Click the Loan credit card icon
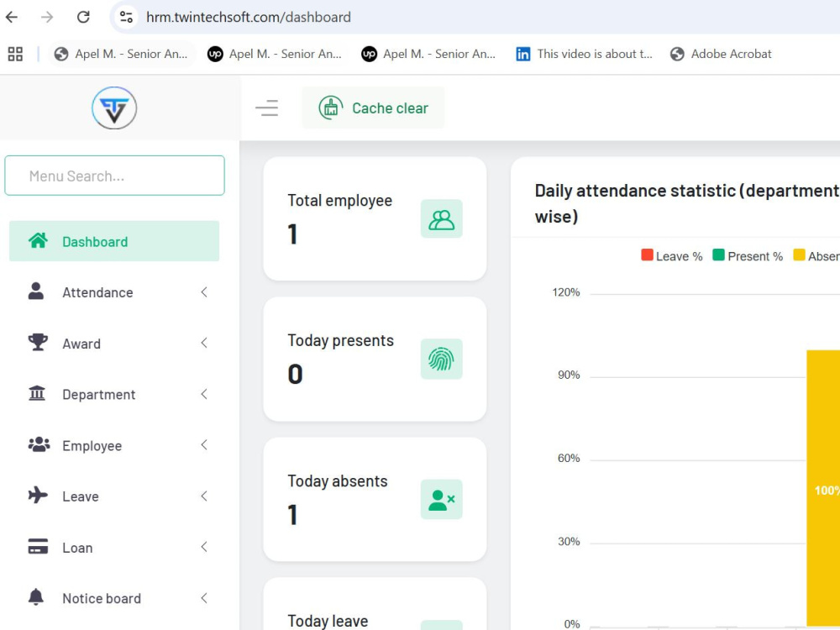The height and width of the screenshot is (630, 840). point(38,547)
